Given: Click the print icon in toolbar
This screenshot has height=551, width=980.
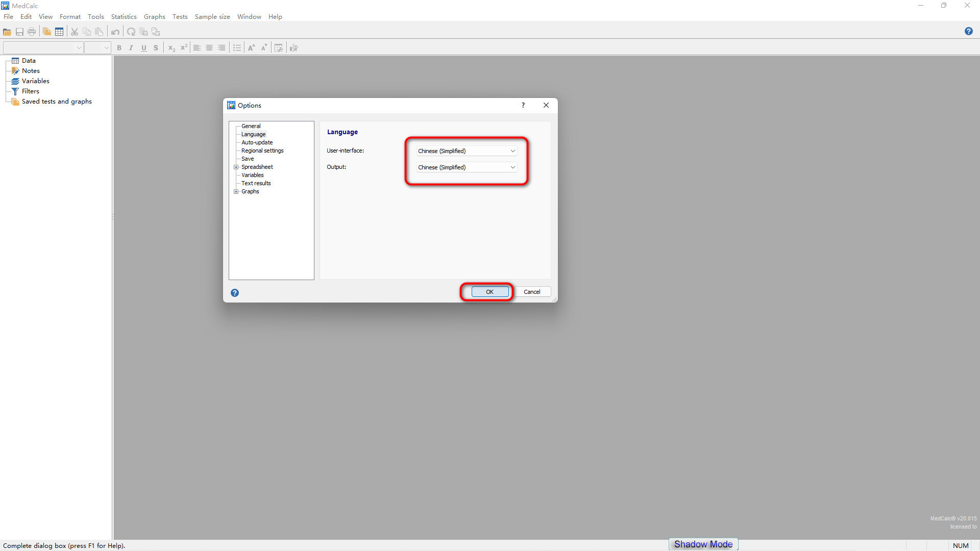Looking at the screenshot, I should tap(32, 32).
